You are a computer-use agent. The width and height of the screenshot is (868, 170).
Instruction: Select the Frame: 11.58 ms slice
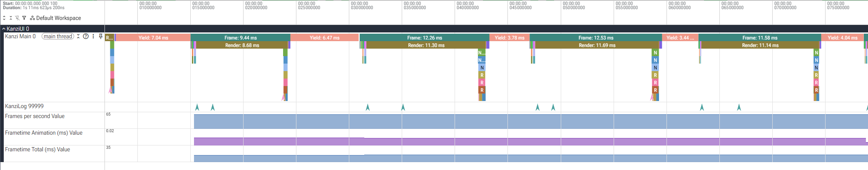coord(760,37)
